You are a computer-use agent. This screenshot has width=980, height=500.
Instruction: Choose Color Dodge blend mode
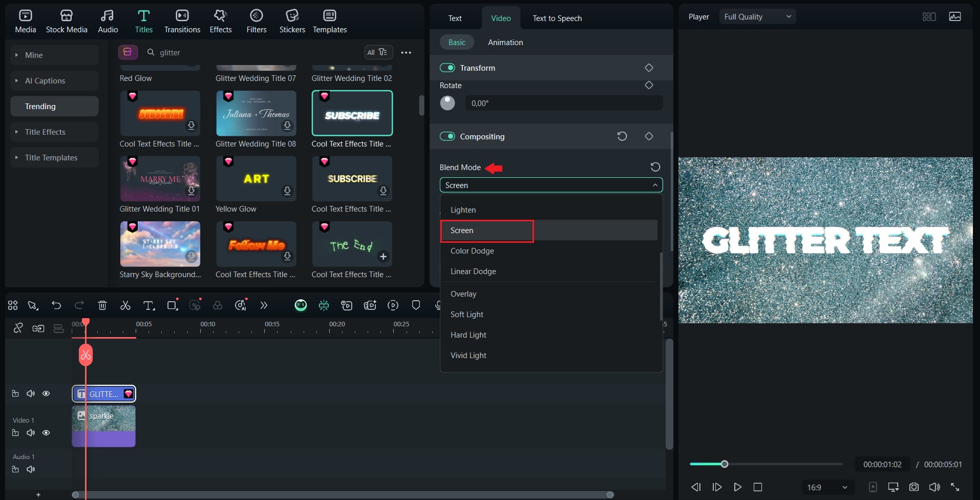(549, 251)
